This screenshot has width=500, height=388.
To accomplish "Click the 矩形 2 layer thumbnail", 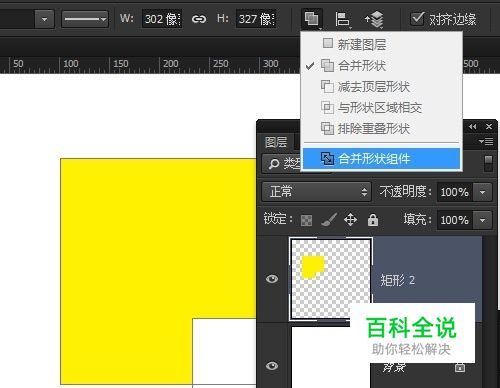I will tap(331, 279).
